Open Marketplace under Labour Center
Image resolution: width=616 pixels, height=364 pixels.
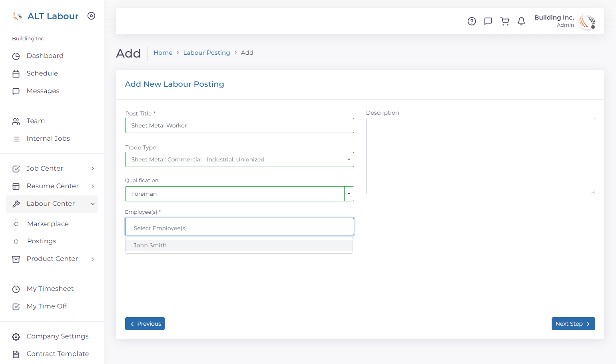tap(48, 224)
